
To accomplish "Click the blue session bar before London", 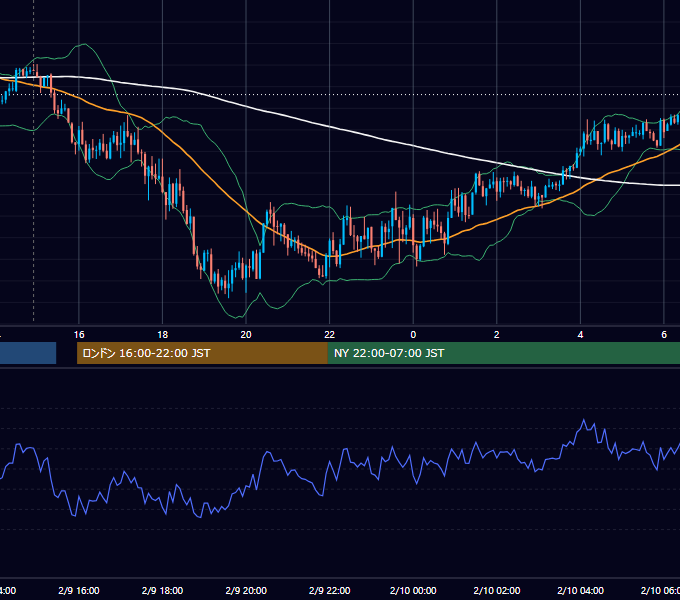I will 28,353.
